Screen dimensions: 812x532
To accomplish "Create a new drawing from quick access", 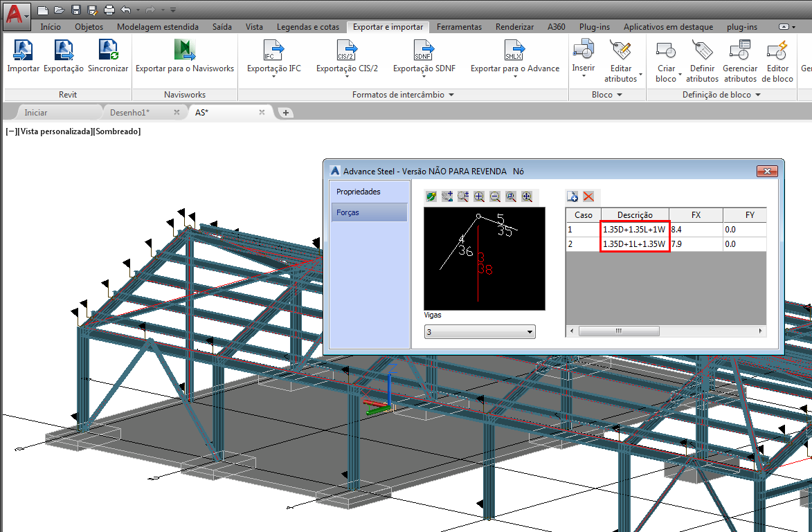I will pyautogui.click(x=44, y=9).
